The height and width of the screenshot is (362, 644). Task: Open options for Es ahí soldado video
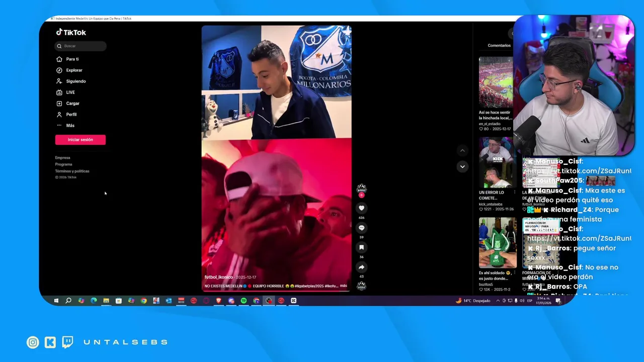pos(514,273)
